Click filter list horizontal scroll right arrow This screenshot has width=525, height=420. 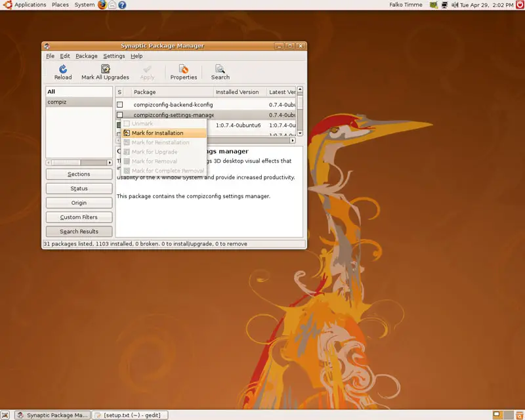[110, 163]
